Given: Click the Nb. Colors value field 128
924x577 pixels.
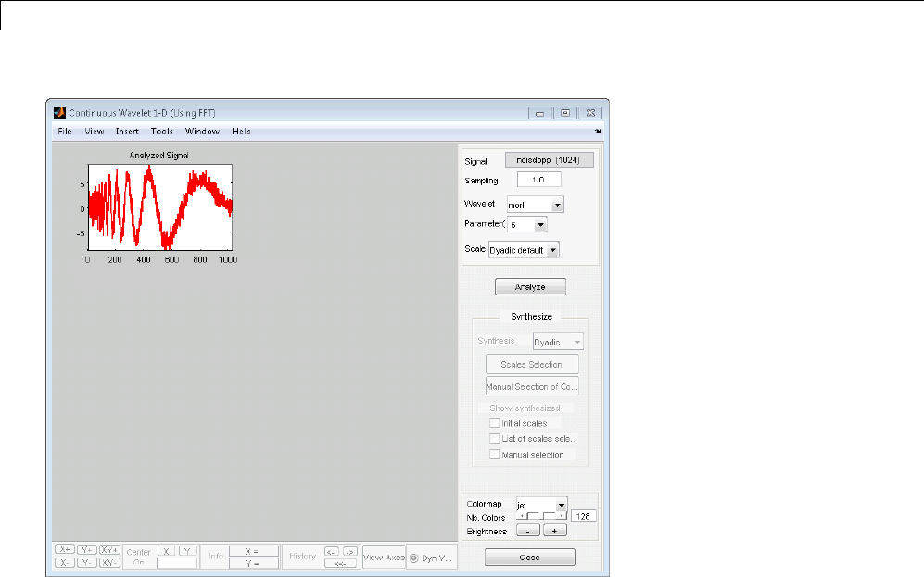Looking at the screenshot, I should (583, 517).
